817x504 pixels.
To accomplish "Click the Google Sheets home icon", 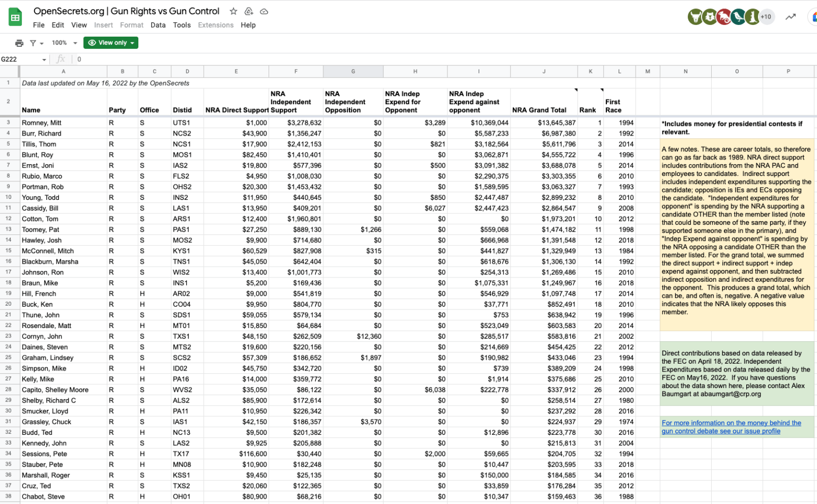I will point(15,17).
